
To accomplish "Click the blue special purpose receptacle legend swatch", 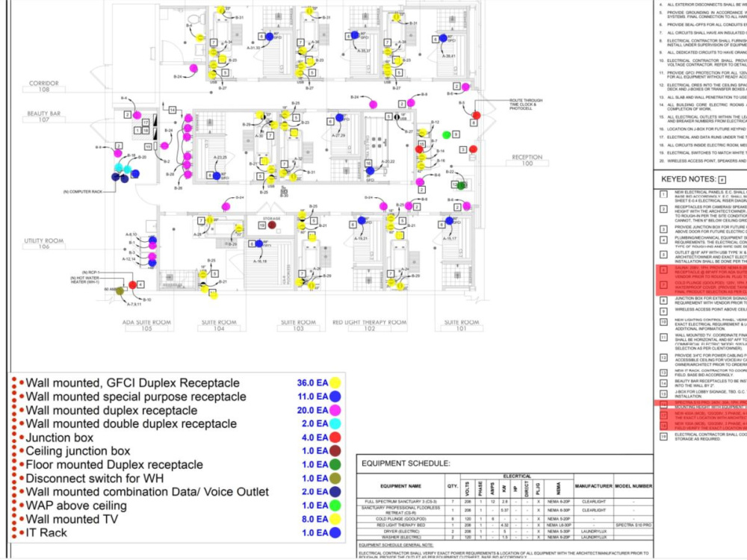I will (335, 396).
